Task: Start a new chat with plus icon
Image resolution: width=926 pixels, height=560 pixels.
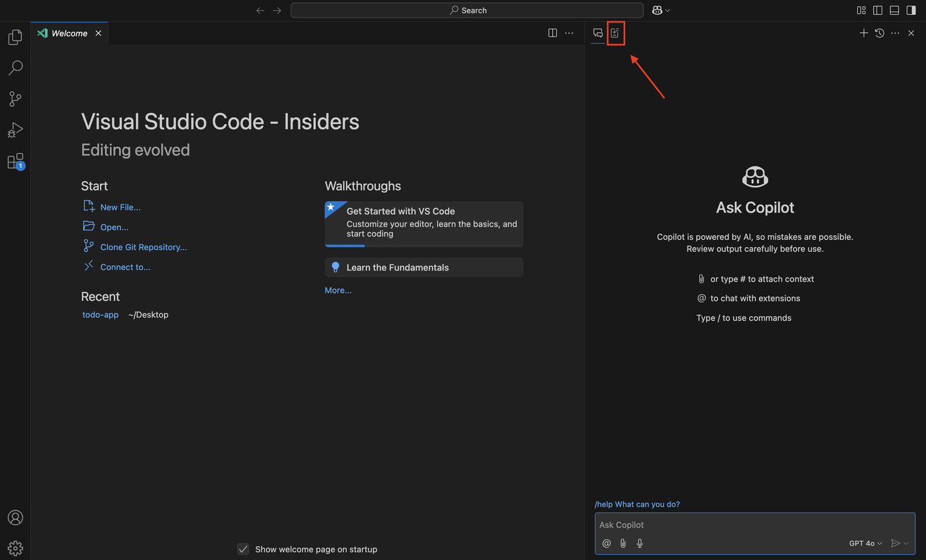Action: tap(864, 33)
